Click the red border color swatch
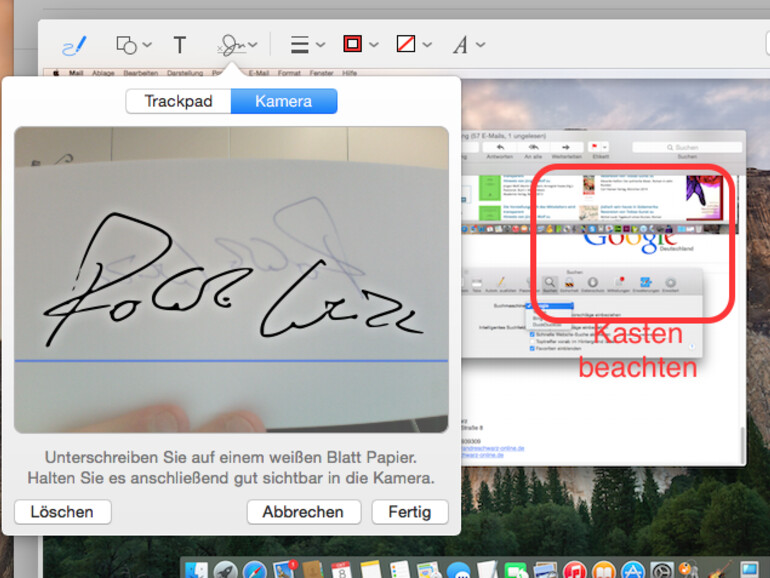 (x=353, y=44)
